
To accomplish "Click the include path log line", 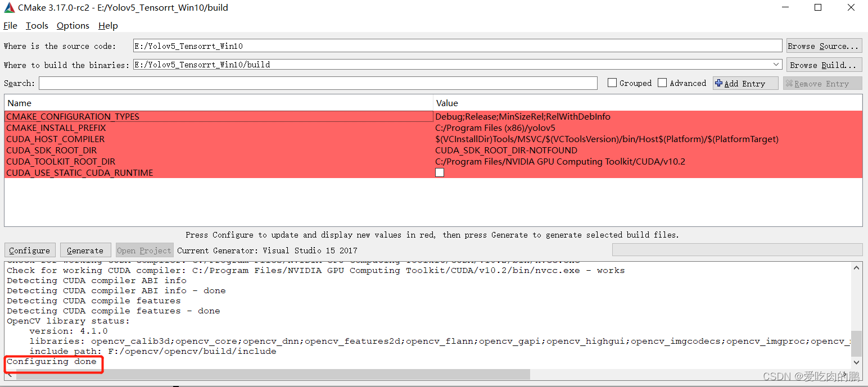I will [x=153, y=352].
